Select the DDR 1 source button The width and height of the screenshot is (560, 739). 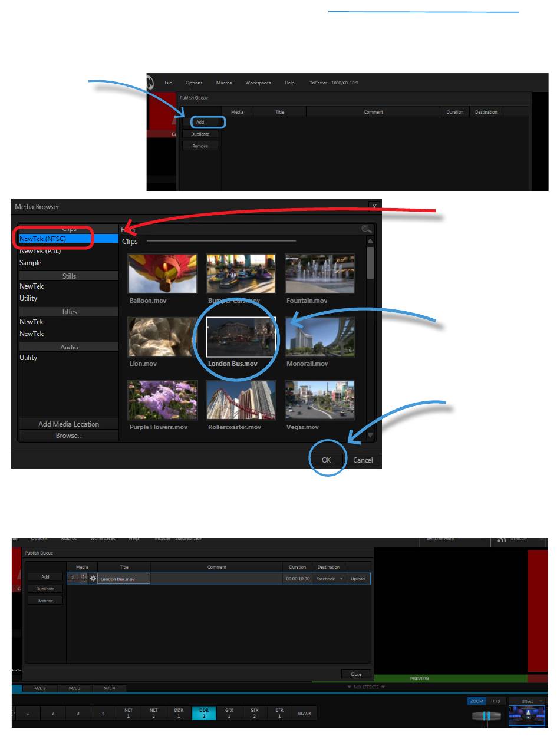click(x=179, y=713)
